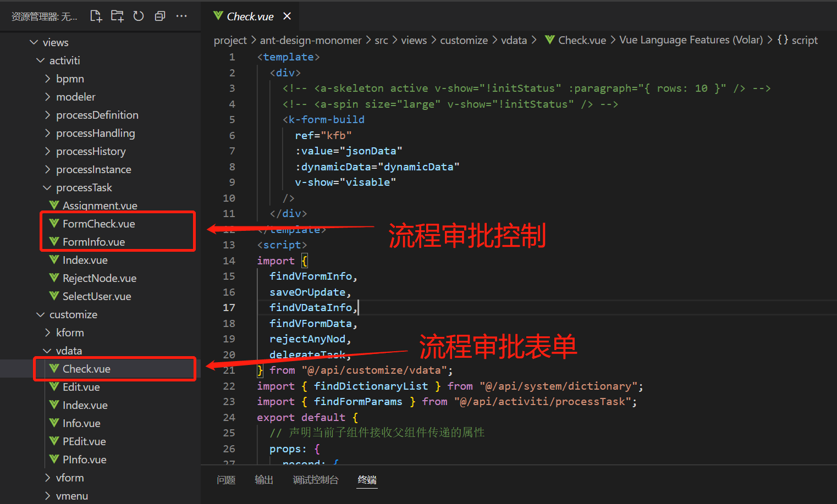Switch to the 问题 panel tab
This screenshot has height=504, width=837.
[x=226, y=480]
